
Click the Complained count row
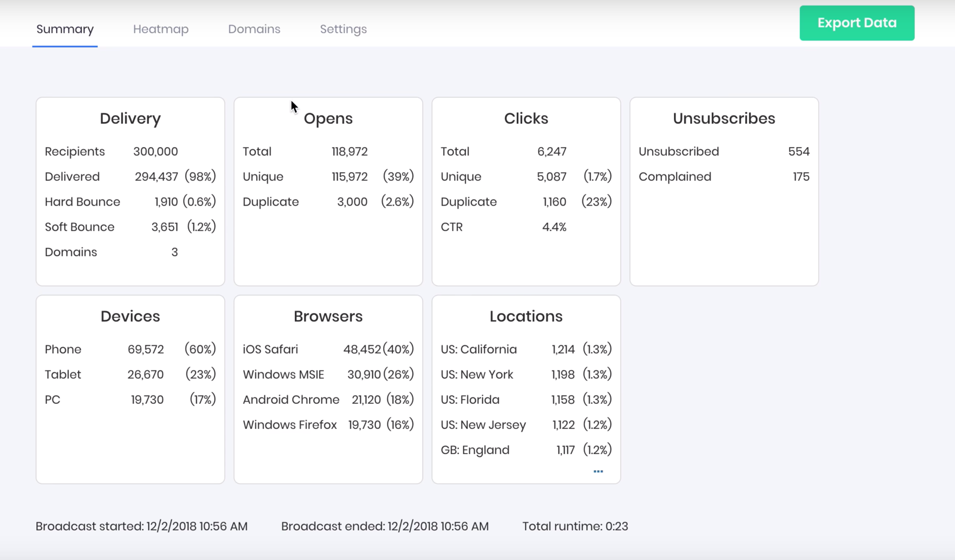point(675,177)
